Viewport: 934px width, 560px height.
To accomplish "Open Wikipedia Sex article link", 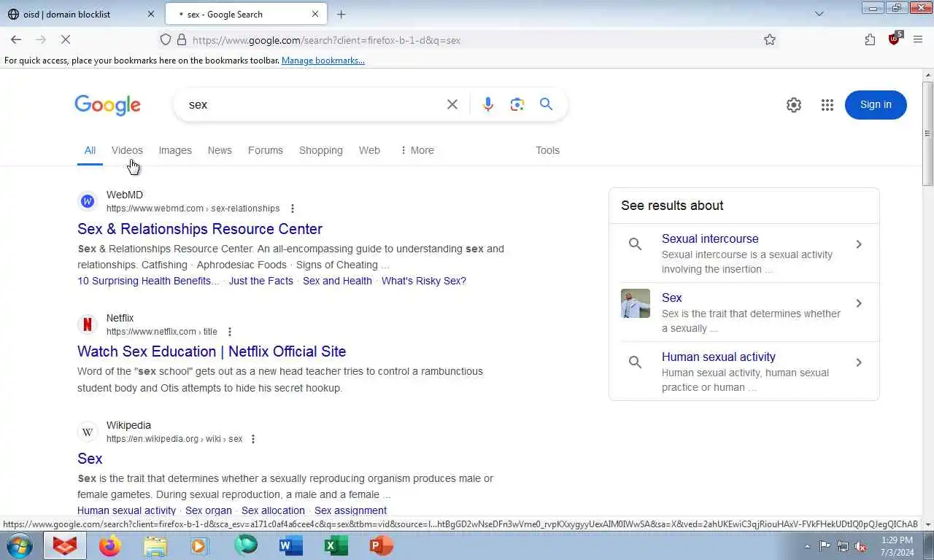I will (x=90, y=459).
